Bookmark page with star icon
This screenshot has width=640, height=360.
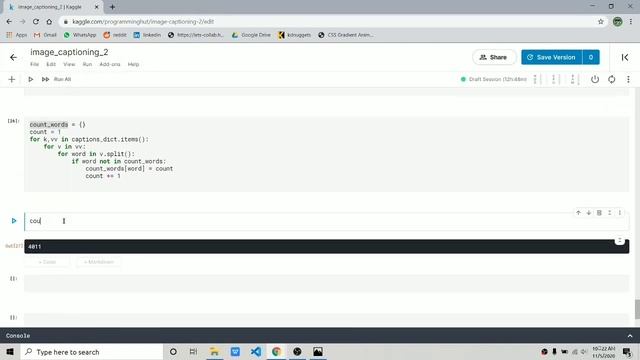click(x=600, y=22)
